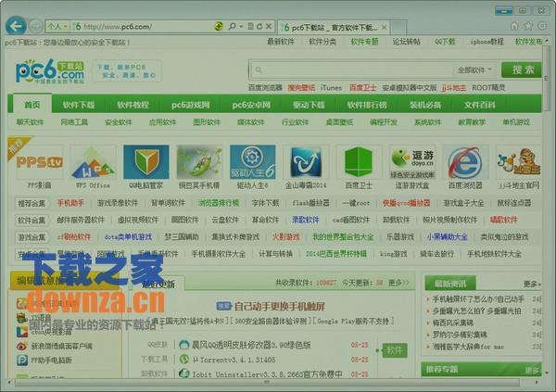Open browser home icon
Screen dimensions: 556x392
point(514,26)
